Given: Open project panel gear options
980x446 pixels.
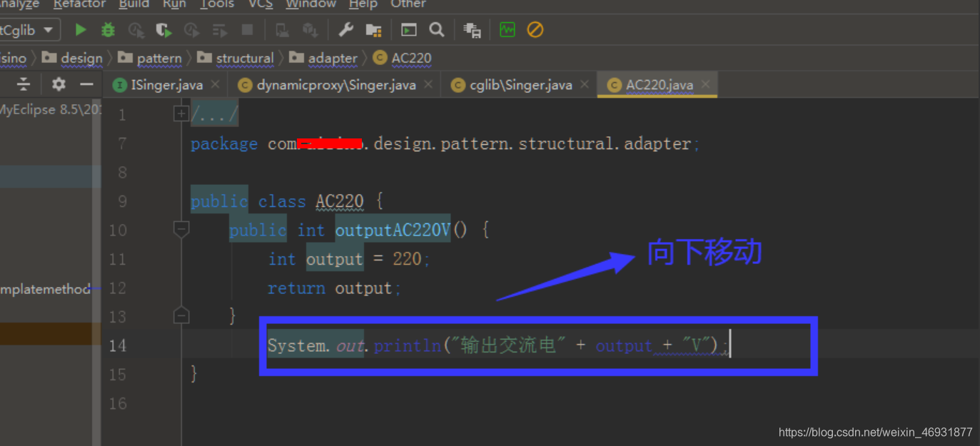Looking at the screenshot, I should coord(59,84).
